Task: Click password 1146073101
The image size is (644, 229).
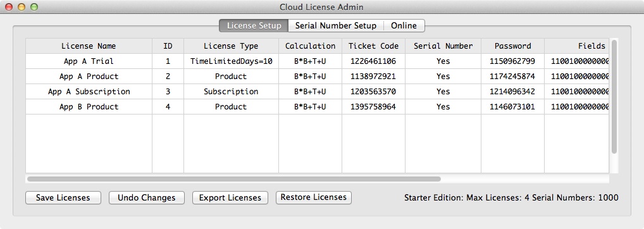Action: click(x=512, y=107)
